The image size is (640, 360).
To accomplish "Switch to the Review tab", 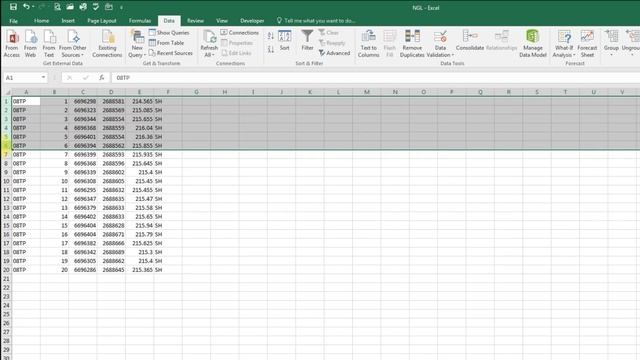I will (195, 21).
